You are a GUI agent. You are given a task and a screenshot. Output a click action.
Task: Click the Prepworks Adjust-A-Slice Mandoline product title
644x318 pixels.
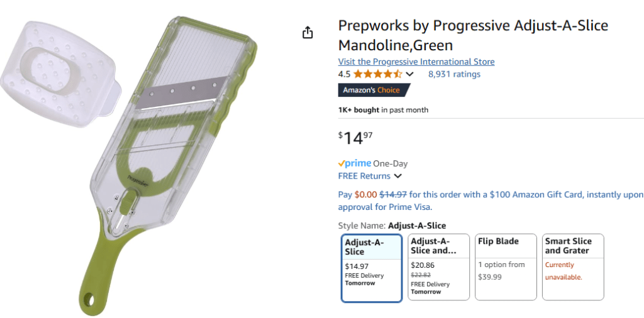473,35
